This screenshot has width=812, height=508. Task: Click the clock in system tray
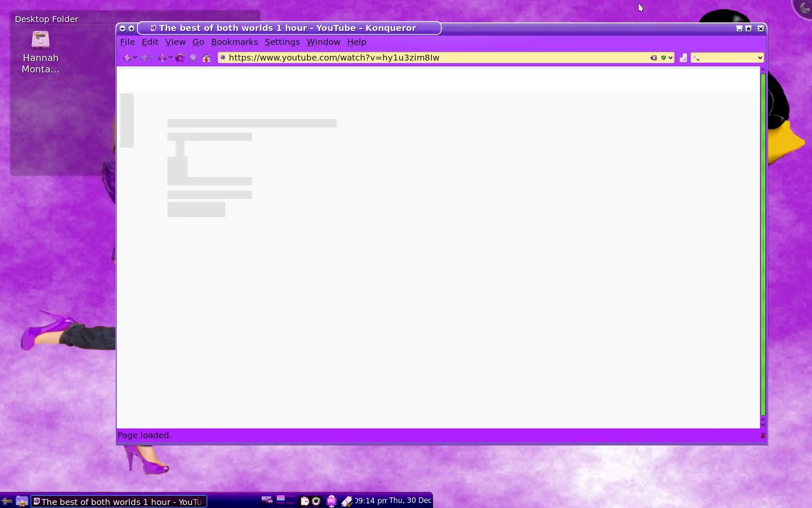pyautogui.click(x=393, y=501)
